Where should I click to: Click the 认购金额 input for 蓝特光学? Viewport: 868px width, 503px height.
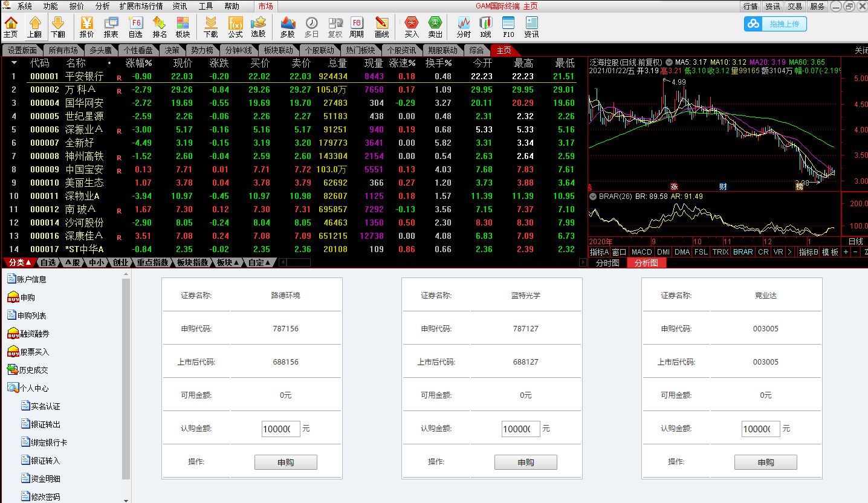click(521, 429)
